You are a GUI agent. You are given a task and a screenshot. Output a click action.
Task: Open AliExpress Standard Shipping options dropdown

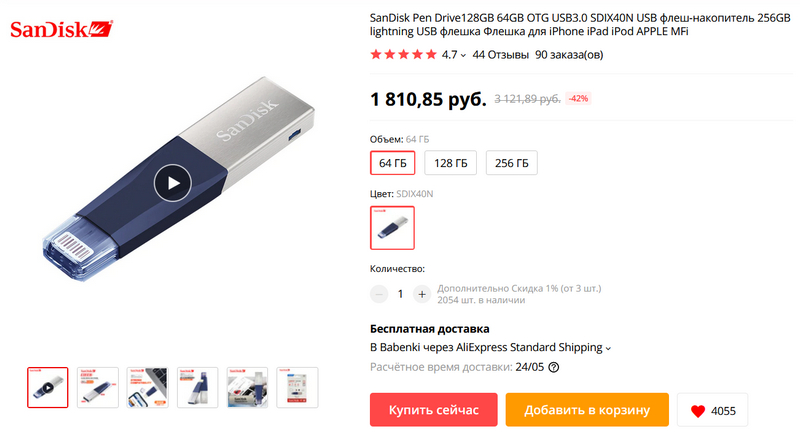(608, 348)
